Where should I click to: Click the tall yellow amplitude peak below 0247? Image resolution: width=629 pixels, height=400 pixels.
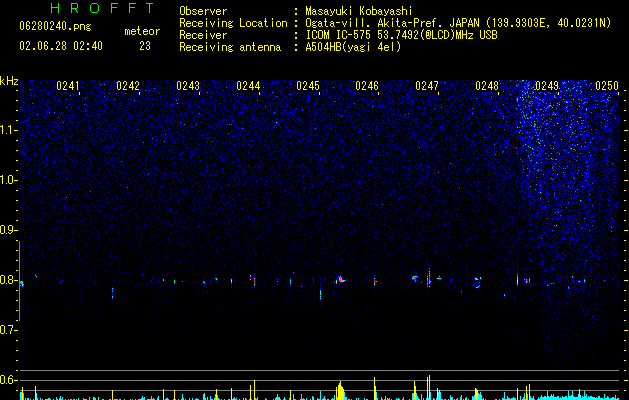click(429, 387)
